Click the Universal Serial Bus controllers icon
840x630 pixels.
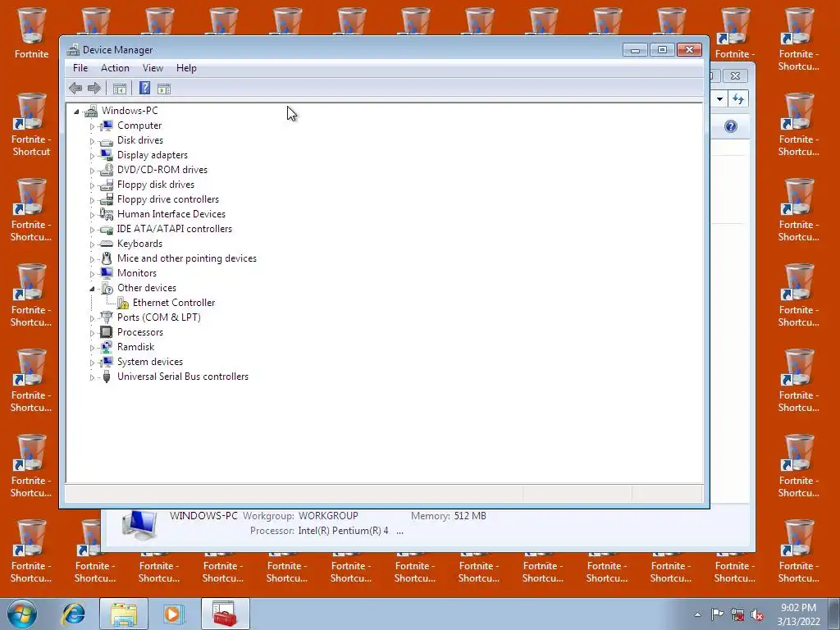(x=106, y=377)
